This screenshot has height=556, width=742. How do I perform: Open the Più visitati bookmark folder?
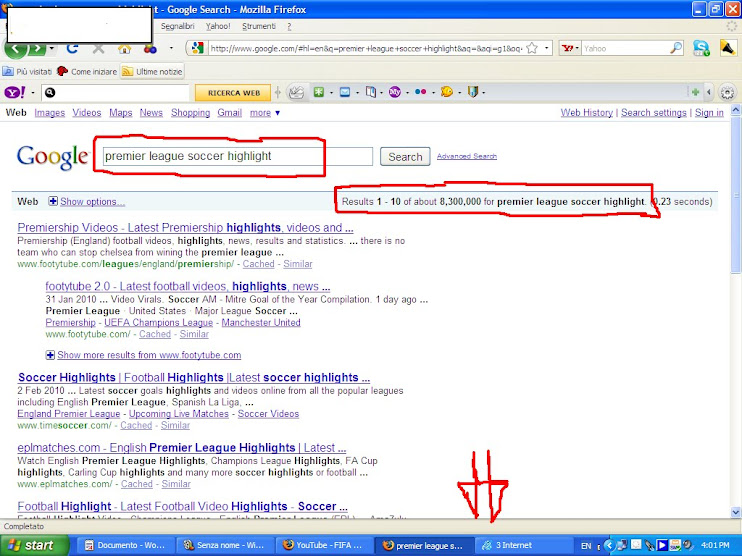click(x=27, y=72)
